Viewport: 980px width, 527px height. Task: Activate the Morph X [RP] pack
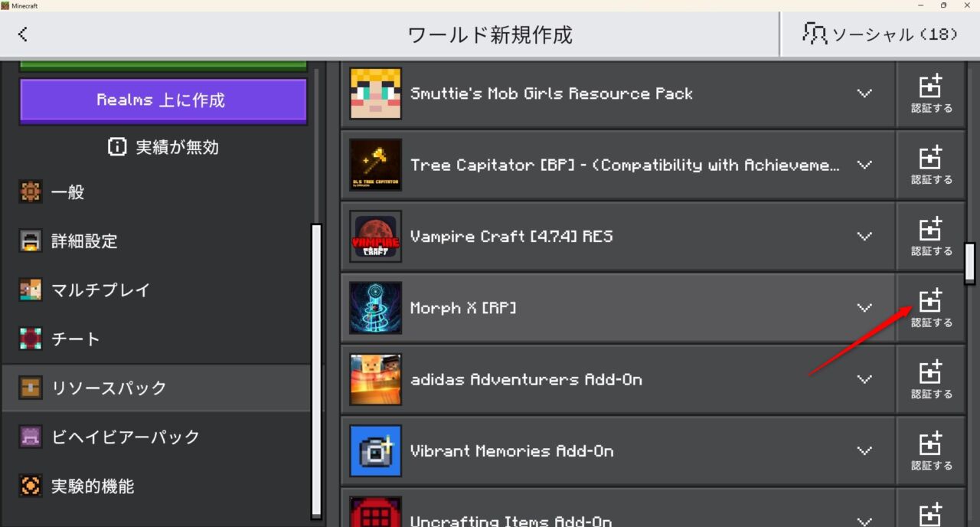click(x=931, y=308)
